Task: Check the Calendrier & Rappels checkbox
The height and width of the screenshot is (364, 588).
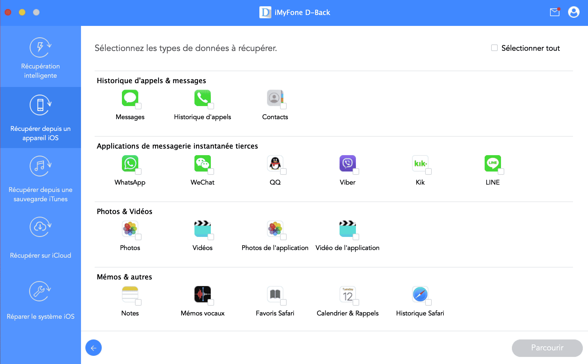Action: 356,302
